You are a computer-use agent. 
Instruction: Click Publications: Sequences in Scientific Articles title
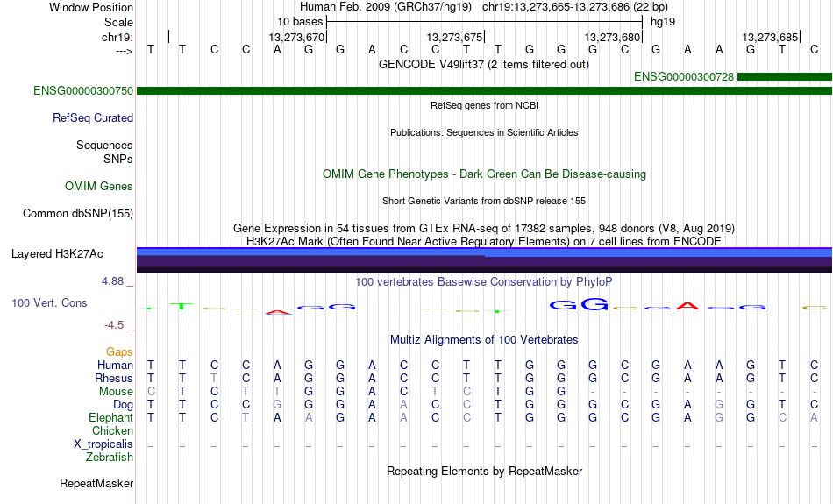pyautogui.click(x=484, y=132)
